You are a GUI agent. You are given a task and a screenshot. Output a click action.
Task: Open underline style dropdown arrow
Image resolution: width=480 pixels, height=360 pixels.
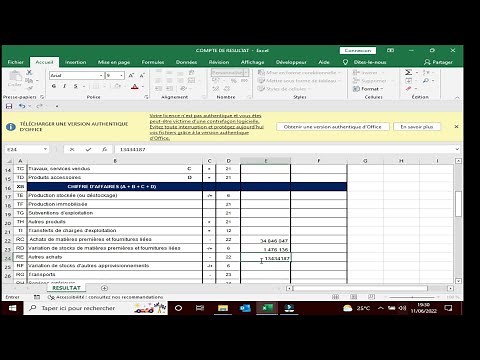(x=84, y=86)
